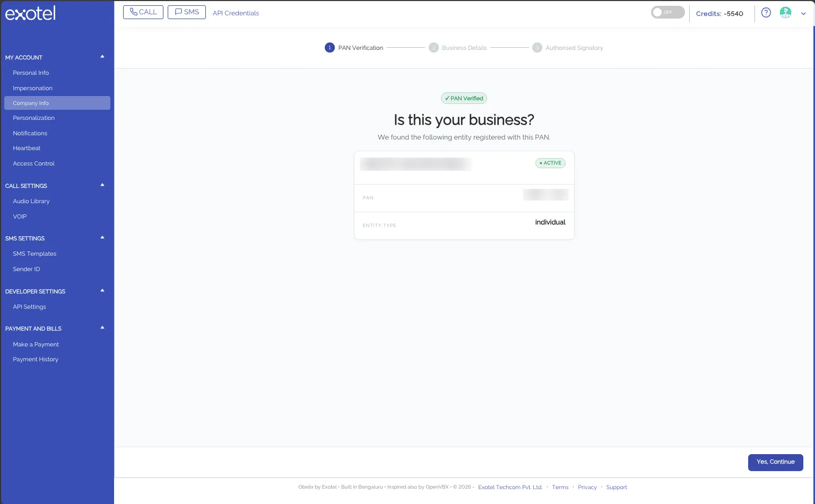Open SMS Templates

click(34, 254)
